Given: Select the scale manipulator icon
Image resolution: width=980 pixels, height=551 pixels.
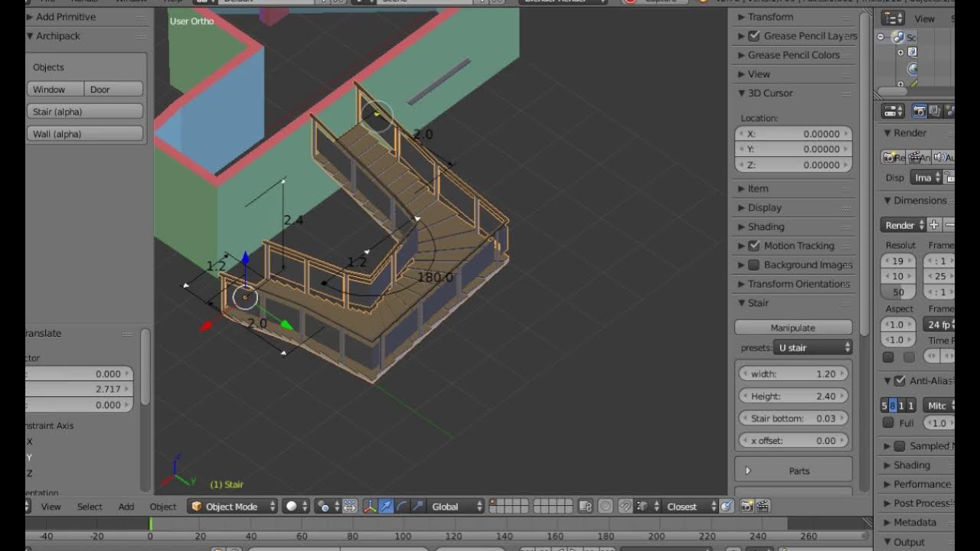Looking at the screenshot, I should (x=418, y=507).
